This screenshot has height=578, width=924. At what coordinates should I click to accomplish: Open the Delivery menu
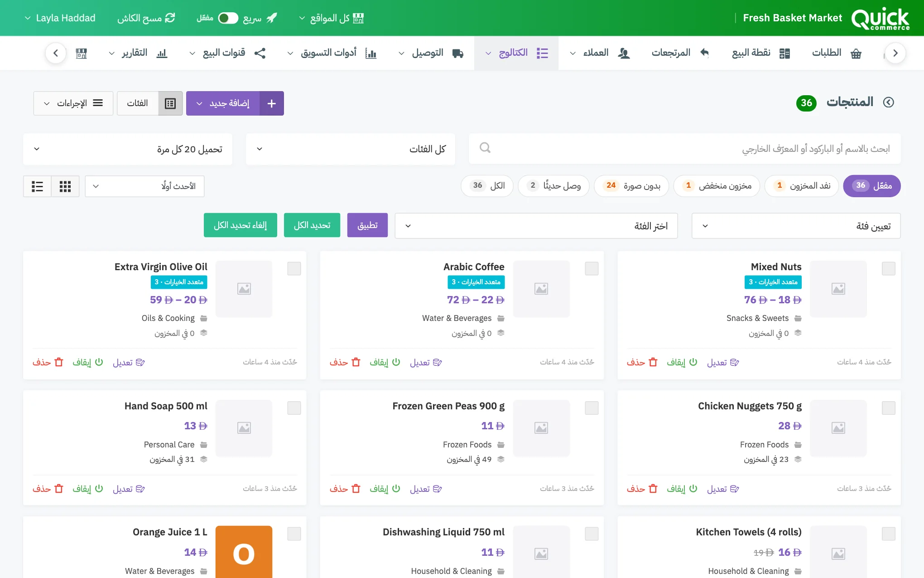430,53
